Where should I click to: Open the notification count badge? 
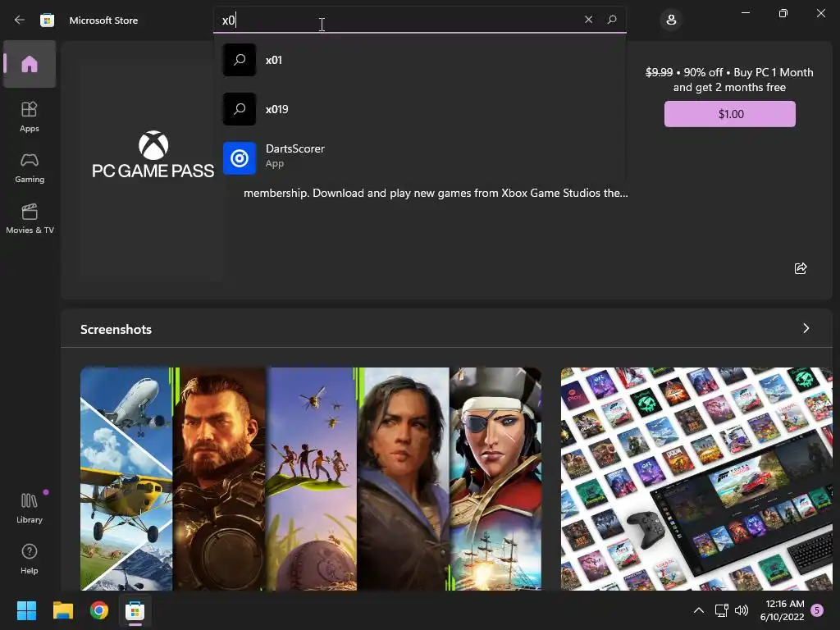817,610
